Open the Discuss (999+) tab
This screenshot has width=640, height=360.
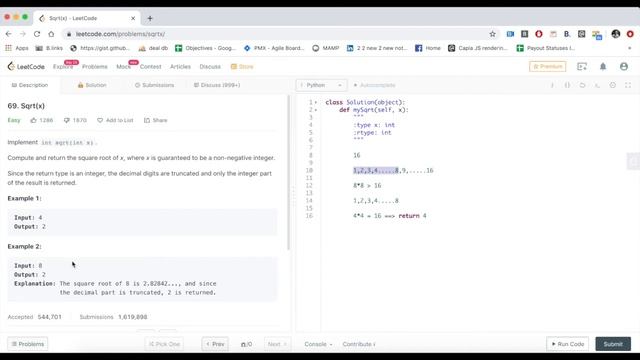point(217,85)
